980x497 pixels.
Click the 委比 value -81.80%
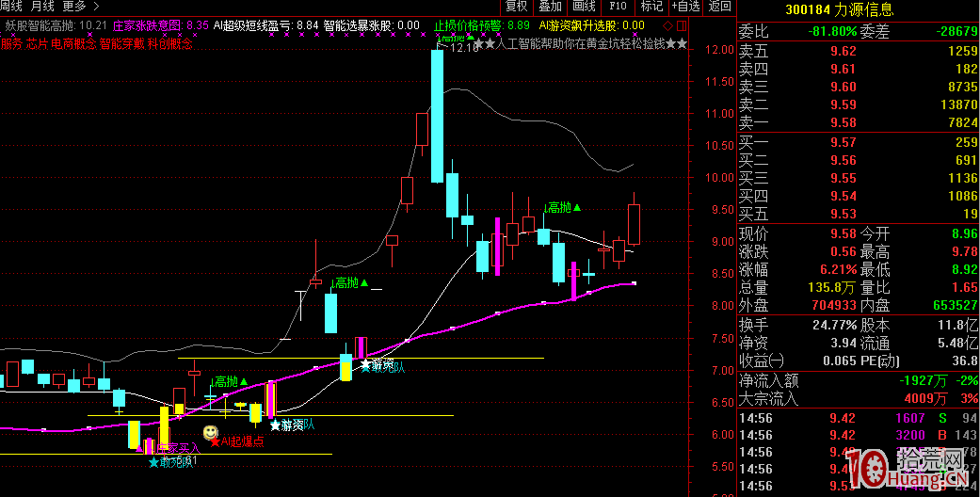832,31
